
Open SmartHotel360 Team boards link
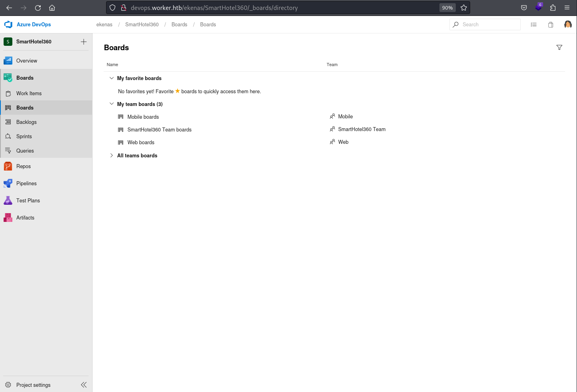(160, 129)
